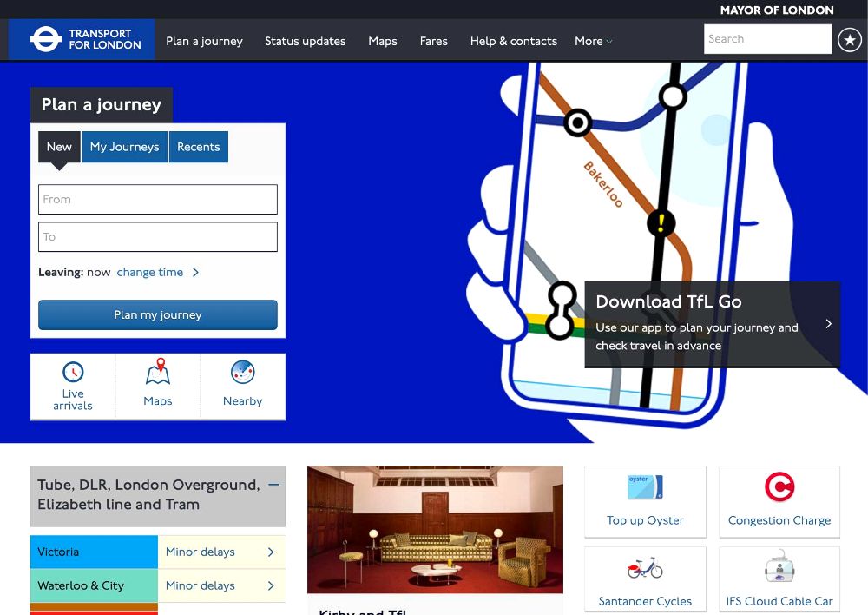Screen dimensions: 868x615
Task: Open the Santander Cycles link
Action: pos(645,601)
